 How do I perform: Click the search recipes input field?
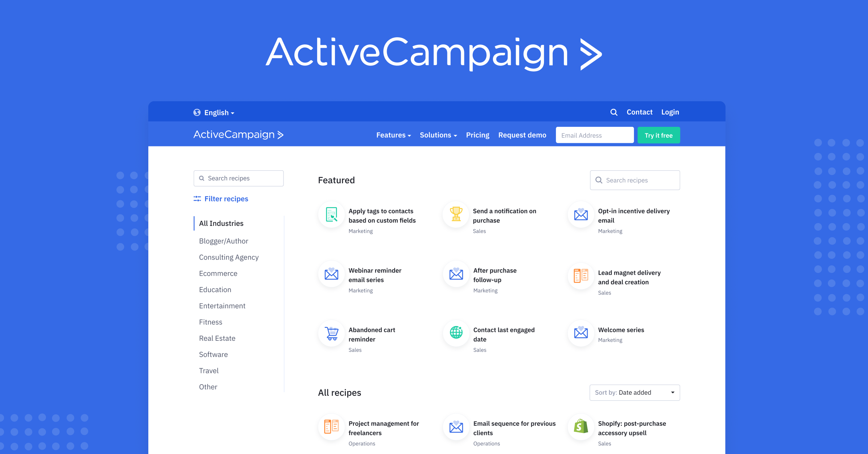238,178
